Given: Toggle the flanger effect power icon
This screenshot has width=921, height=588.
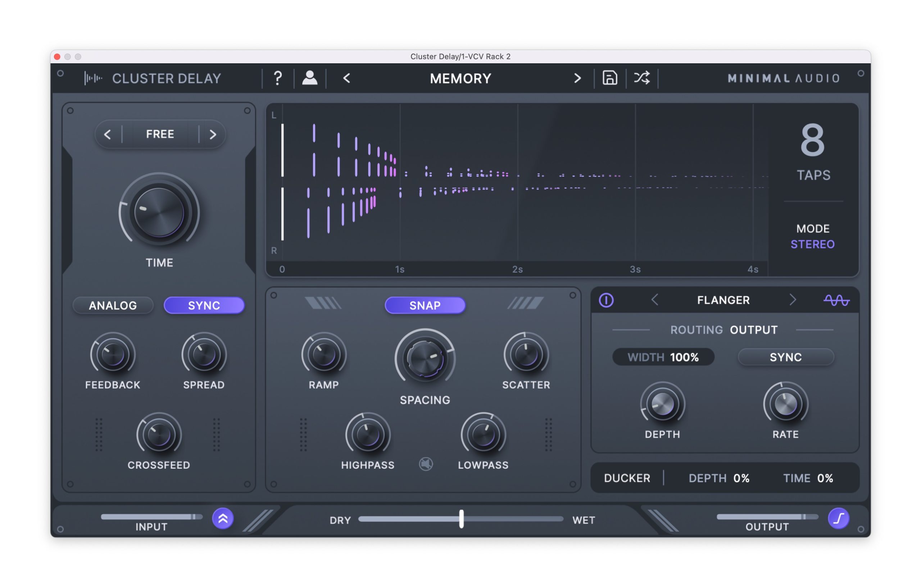Looking at the screenshot, I should pyautogui.click(x=606, y=300).
